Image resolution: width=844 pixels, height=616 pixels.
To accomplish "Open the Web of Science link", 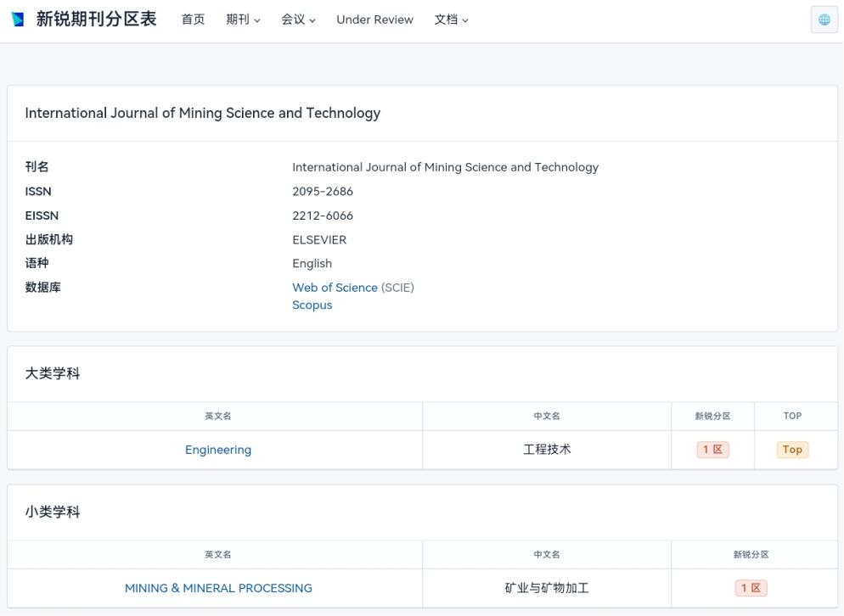I will (335, 288).
